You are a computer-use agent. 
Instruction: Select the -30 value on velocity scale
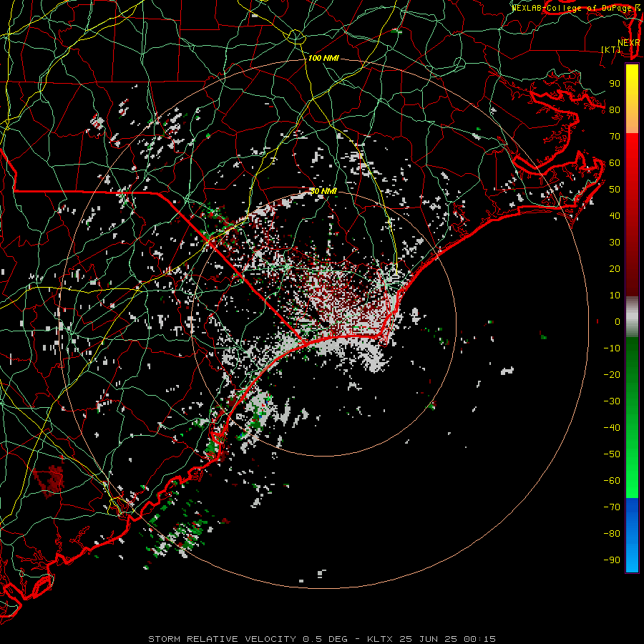tap(612, 401)
